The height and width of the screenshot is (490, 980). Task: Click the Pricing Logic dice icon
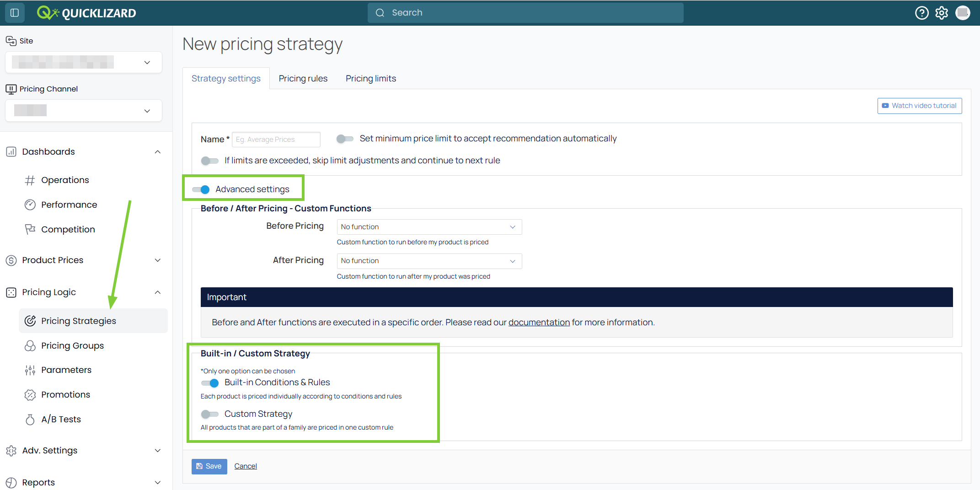point(11,292)
